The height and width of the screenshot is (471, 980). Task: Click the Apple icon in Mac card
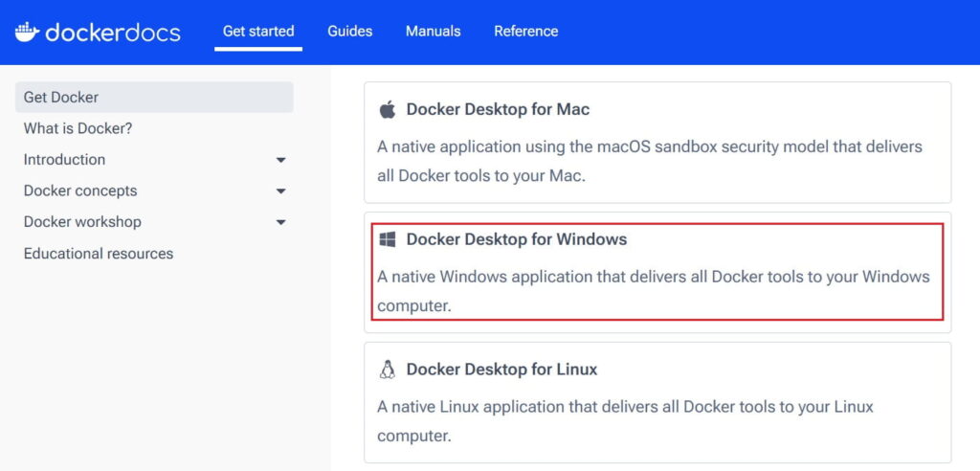388,109
